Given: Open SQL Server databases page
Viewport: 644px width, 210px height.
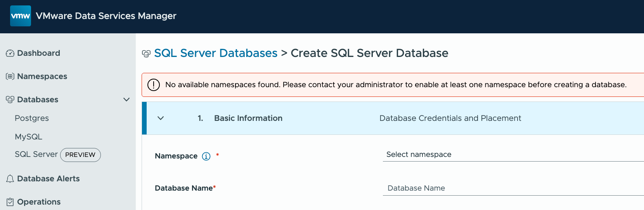Looking at the screenshot, I should (x=36, y=155).
